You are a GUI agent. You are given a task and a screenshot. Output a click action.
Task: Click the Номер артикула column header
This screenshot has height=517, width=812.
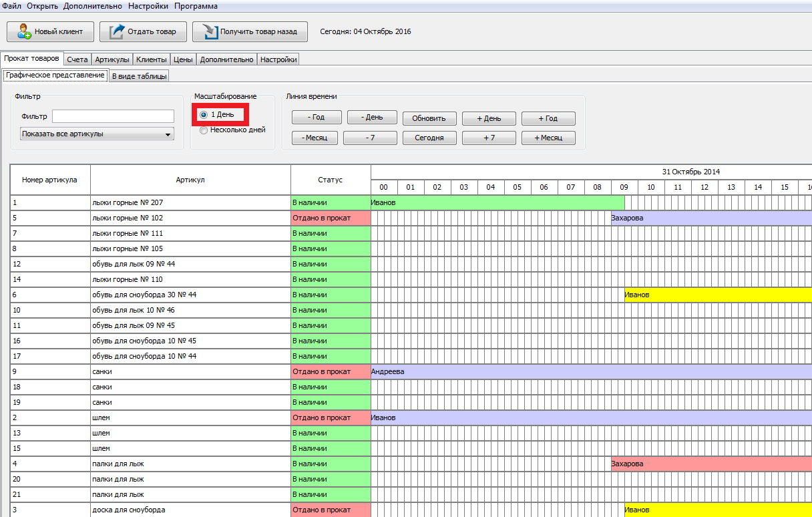[x=50, y=180]
